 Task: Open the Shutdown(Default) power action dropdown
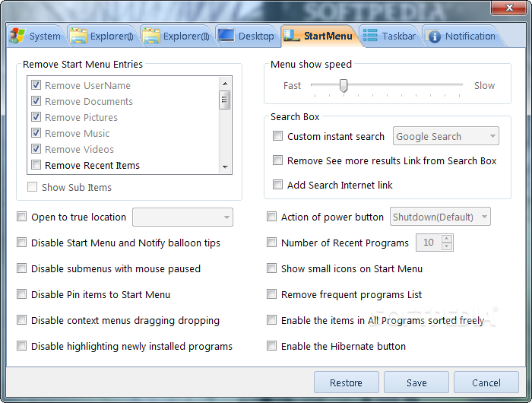coord(440,217)
